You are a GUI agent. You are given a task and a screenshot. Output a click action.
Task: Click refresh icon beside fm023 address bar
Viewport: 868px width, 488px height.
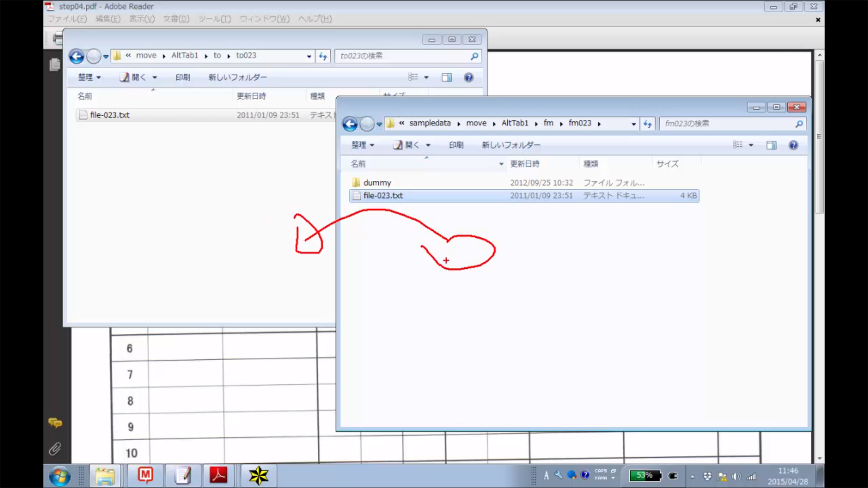pos(647,124)
